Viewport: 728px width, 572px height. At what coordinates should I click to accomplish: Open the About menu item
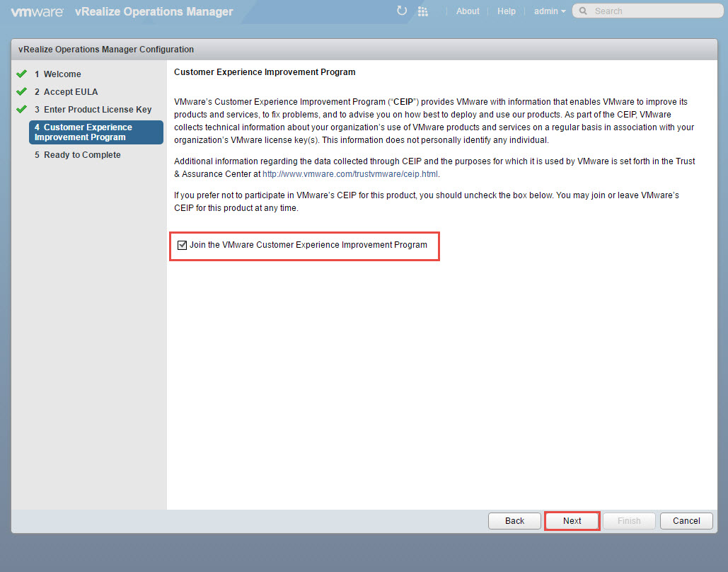tap(468, 11)
